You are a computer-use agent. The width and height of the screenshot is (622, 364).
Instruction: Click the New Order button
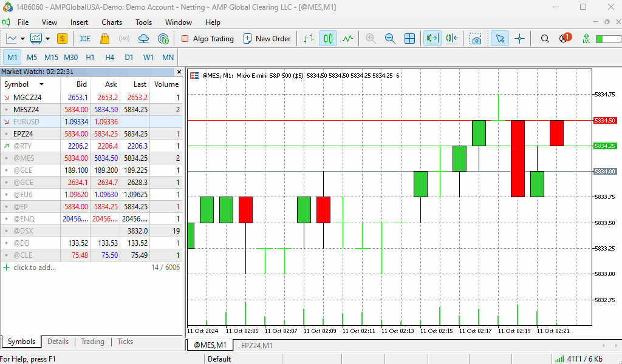coord(267,39)
